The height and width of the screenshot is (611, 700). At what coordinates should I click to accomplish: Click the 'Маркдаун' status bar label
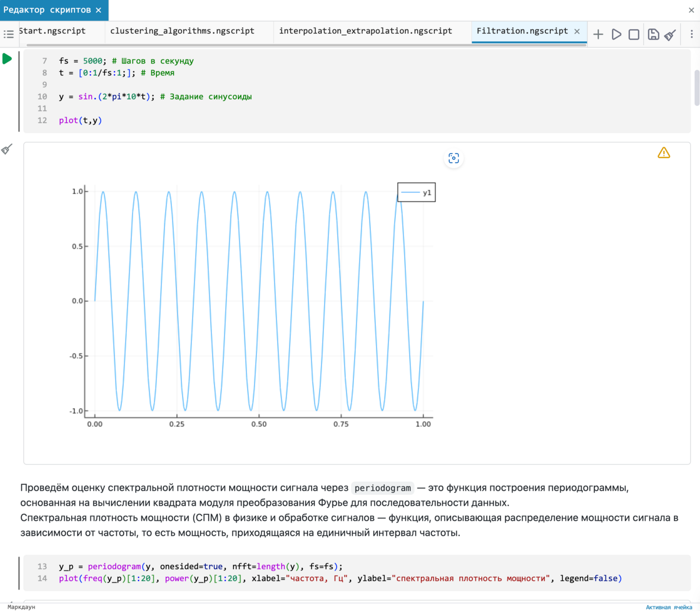(21, 607)
